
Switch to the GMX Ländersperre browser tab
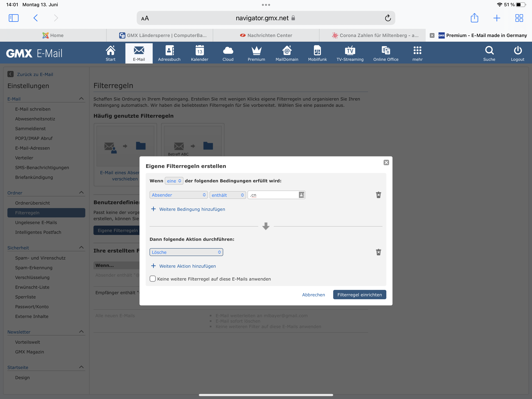163,35
